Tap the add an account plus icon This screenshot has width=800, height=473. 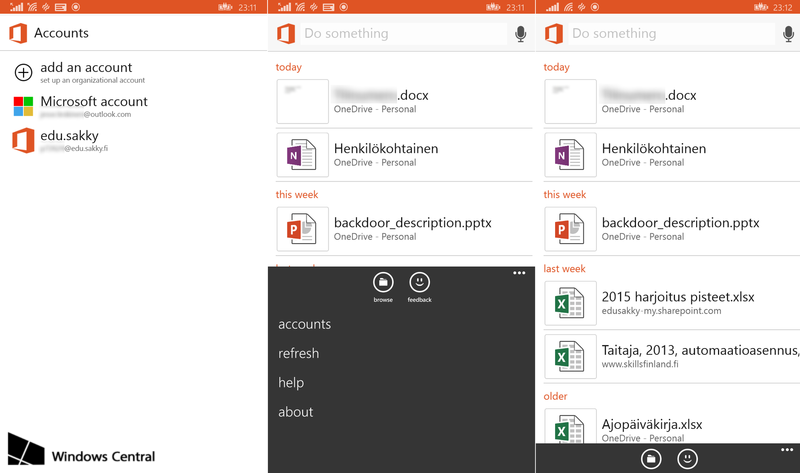(23, 72)
